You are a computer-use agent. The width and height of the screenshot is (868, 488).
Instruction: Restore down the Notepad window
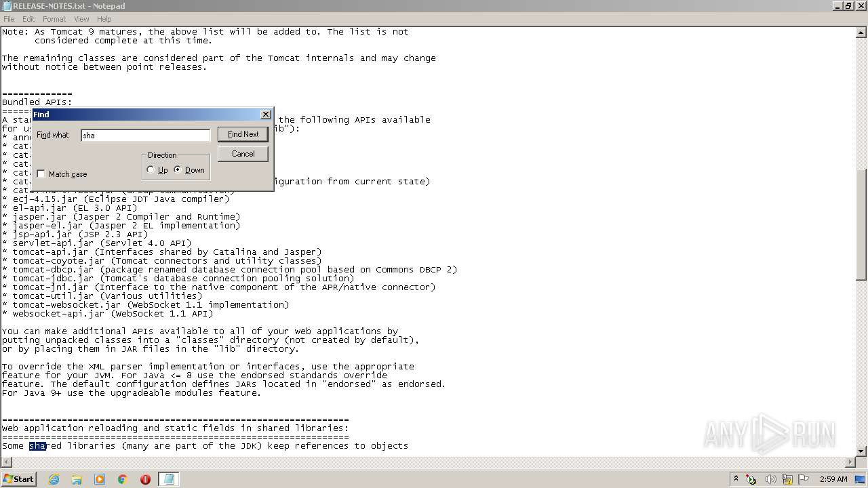848,6
